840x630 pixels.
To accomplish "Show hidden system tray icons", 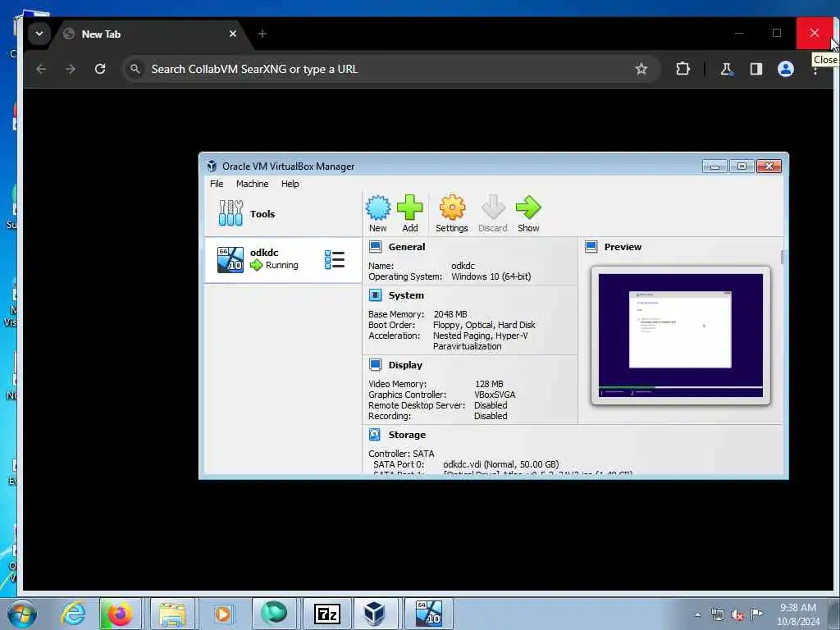I will click(x=697, y=615).
